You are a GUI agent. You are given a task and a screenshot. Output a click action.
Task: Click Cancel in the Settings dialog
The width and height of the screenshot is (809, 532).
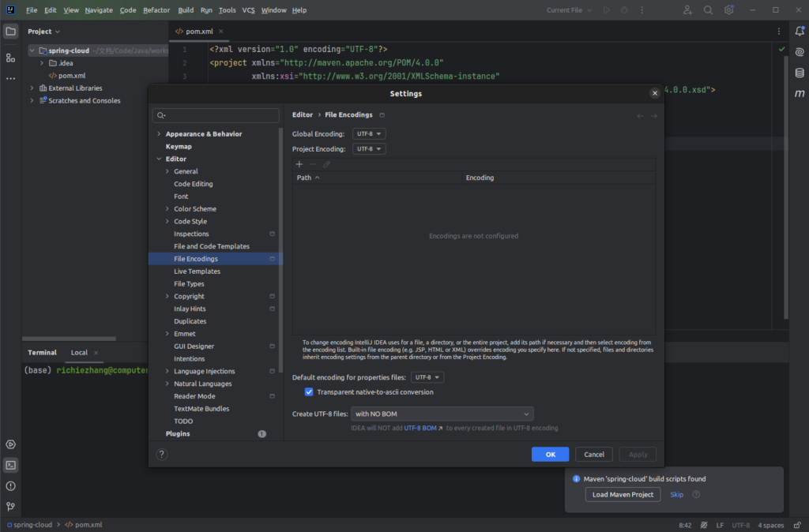(594, 454)
